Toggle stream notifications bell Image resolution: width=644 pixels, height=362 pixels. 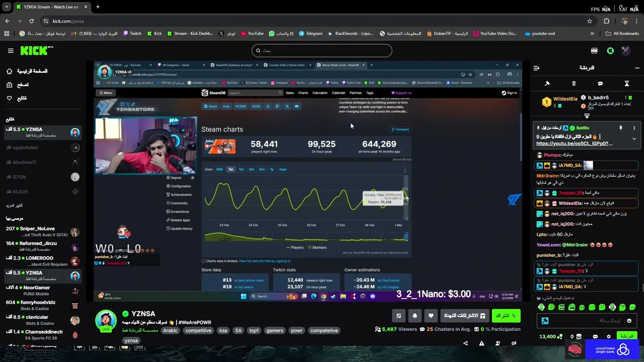(415, 316)
